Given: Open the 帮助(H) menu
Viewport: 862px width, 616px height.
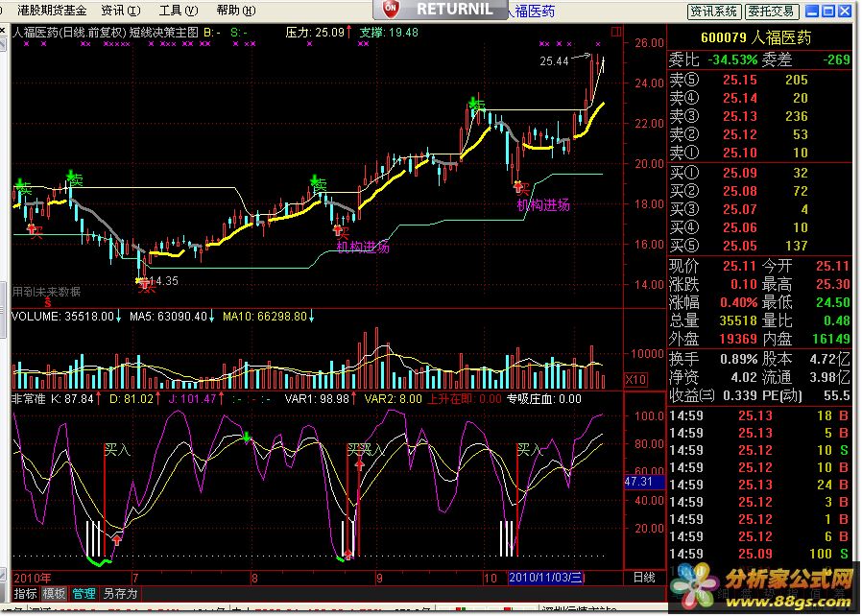Looking at the screenshot, I should (236, 10).
